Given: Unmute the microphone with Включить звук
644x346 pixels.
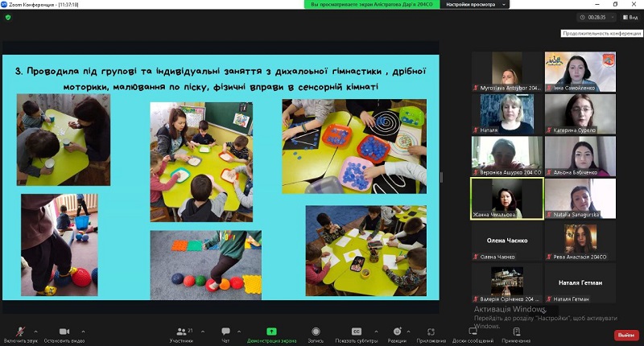Looking at the screenshot, I should (19, 334).
